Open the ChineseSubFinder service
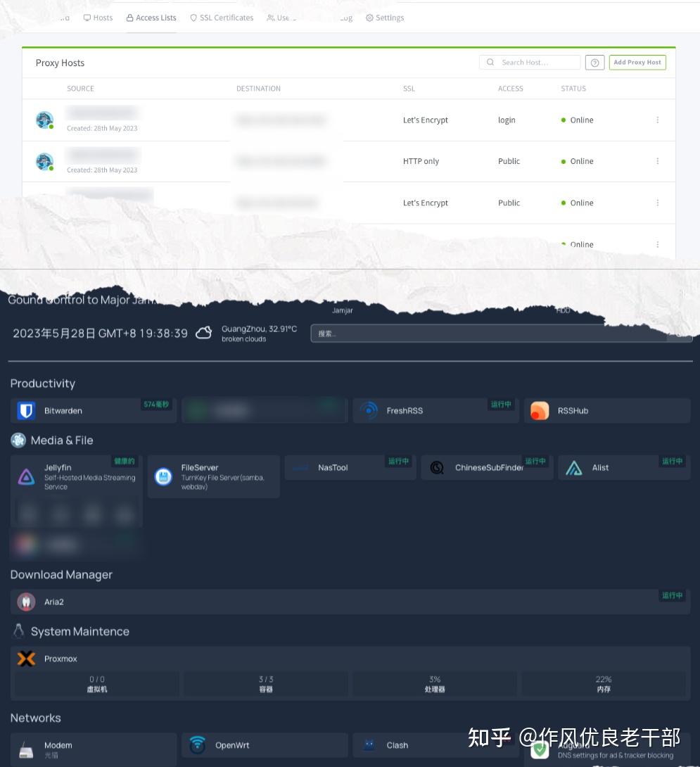The width and height of the screenshot is (700, 767). [488, 468]
